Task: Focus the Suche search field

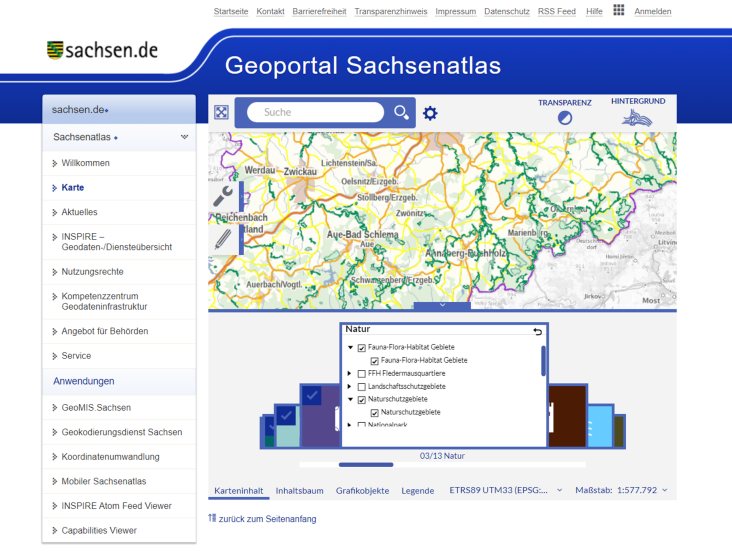Action: [316, 112]
